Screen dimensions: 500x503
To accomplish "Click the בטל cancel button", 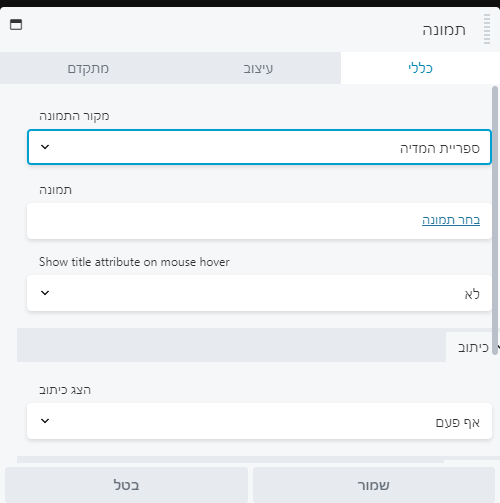I will click(126, 485).
